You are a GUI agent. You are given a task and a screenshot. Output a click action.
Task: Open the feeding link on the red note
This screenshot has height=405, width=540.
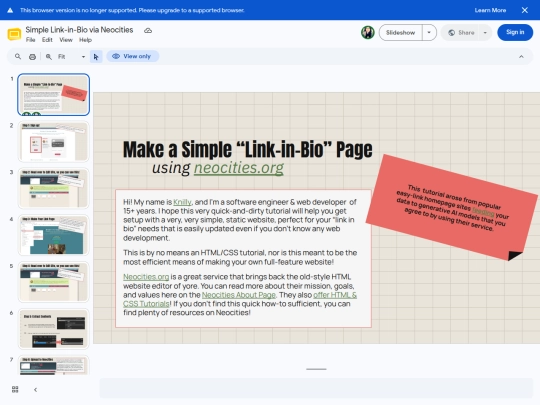pos(483,211)
